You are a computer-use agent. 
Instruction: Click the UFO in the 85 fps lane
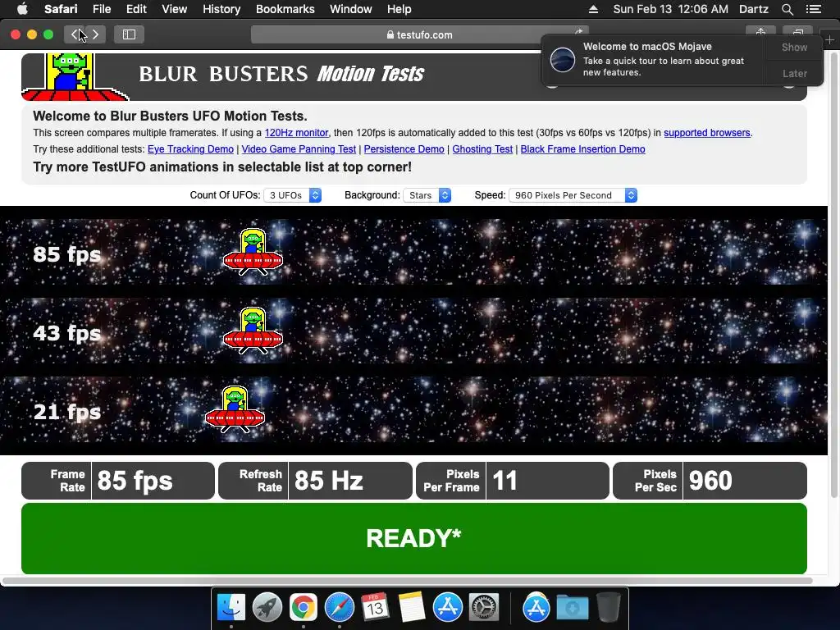253,252
